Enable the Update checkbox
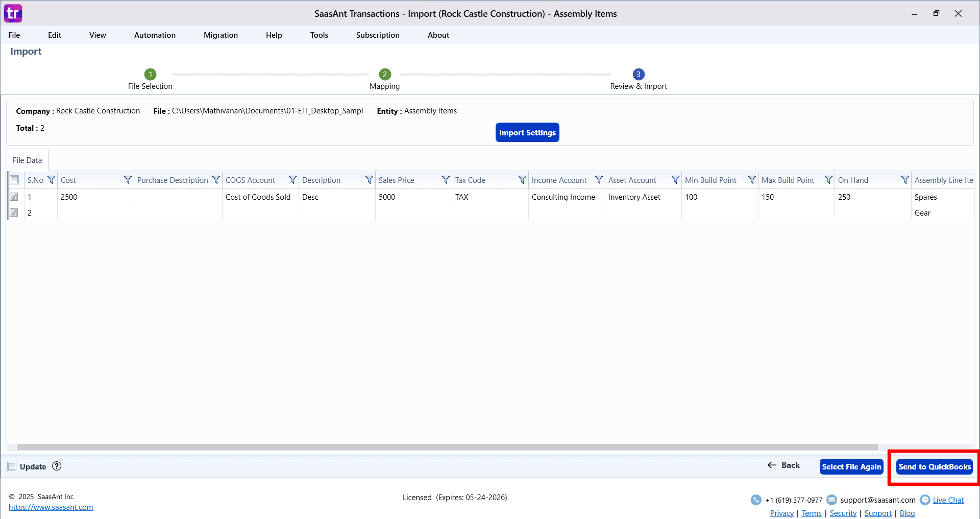This screenshot has width=980, height=519. tap(12, 466)
